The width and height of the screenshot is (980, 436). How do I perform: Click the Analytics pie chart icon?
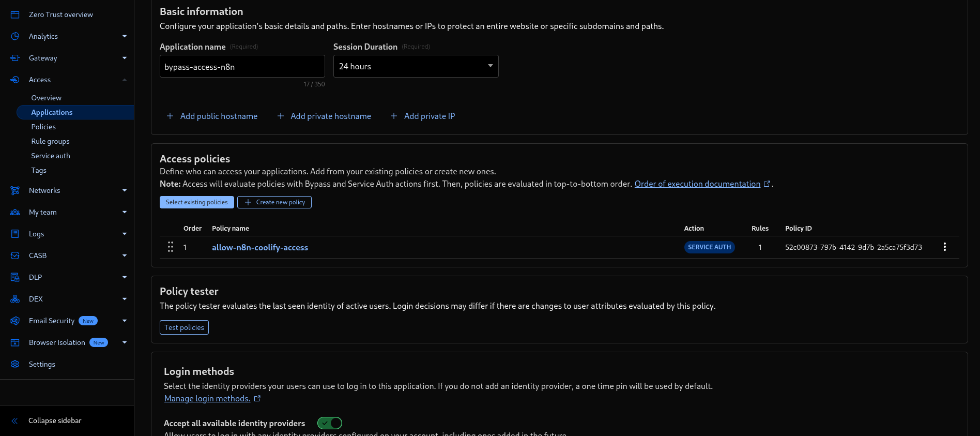(x=15, y=36)
